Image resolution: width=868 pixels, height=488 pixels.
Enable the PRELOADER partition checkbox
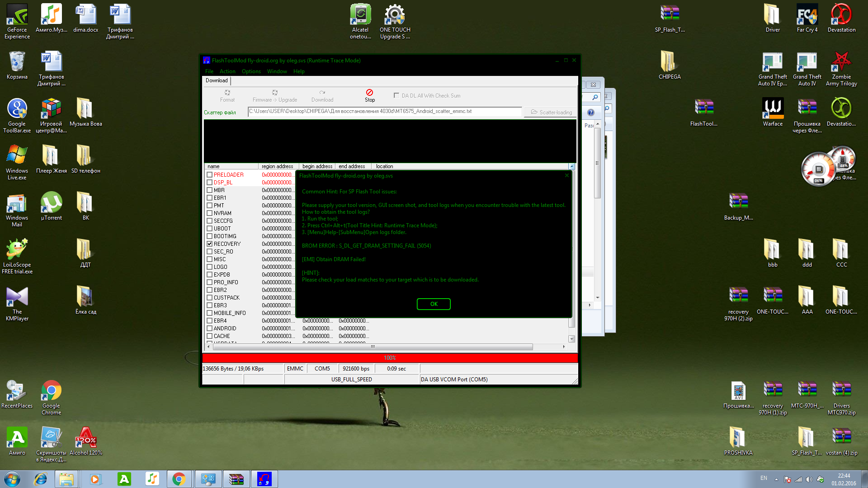tap(210, 175)
